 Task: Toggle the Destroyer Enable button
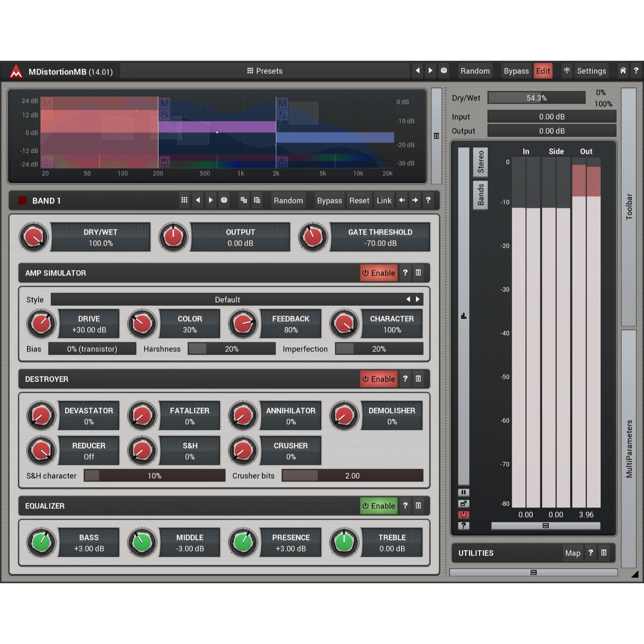click(x=379, y=379)
